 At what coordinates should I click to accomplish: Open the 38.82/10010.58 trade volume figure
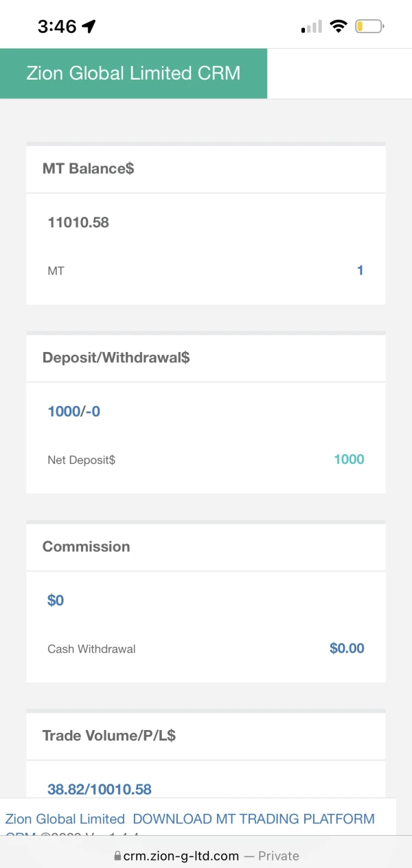pos(100,788)
